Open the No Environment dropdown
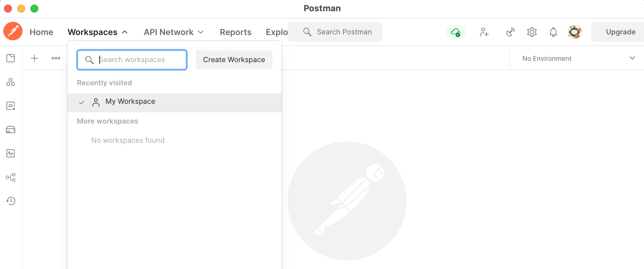The image size is (644, 269). point(577,58)
